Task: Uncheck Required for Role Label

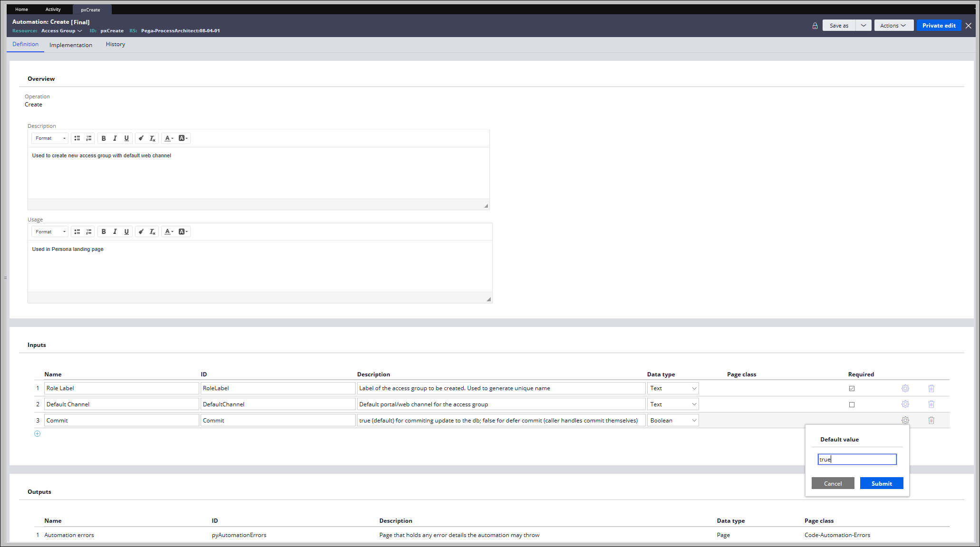Action: point(852,389)
